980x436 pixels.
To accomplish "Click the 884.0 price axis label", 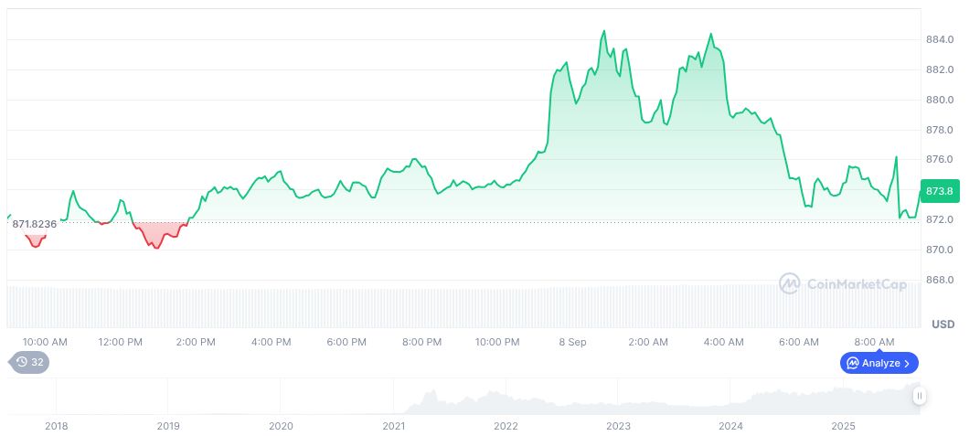I will [x=940, y=40].
